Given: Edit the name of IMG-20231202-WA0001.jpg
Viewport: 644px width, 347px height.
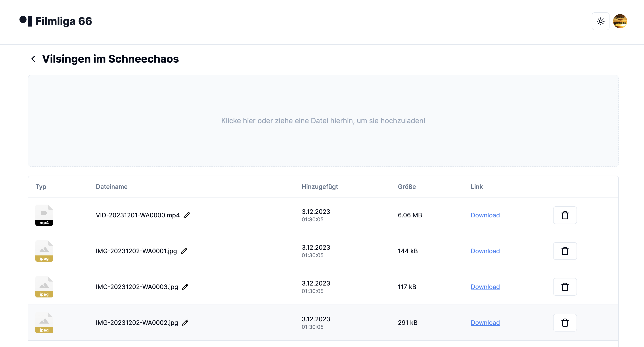Looking at the screenshot, I should tap(184, 251).
